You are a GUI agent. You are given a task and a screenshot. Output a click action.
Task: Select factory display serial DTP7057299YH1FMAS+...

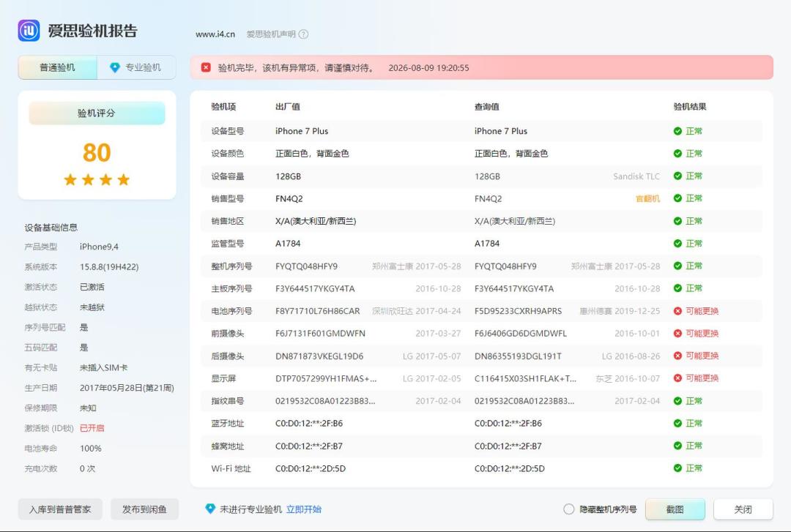326,379
